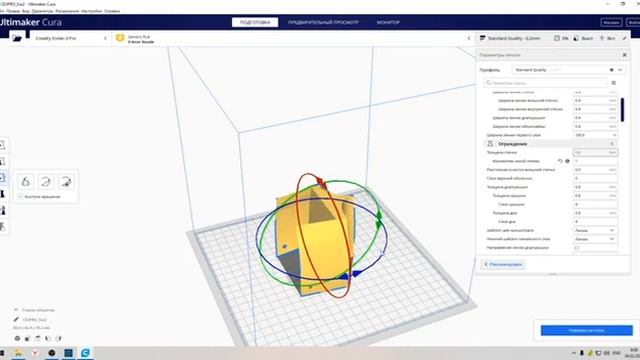Image resolution: width=640 pixels, height=360 pixels.
Task: Click the print settings list scrollbar
Action: (622, 109)
